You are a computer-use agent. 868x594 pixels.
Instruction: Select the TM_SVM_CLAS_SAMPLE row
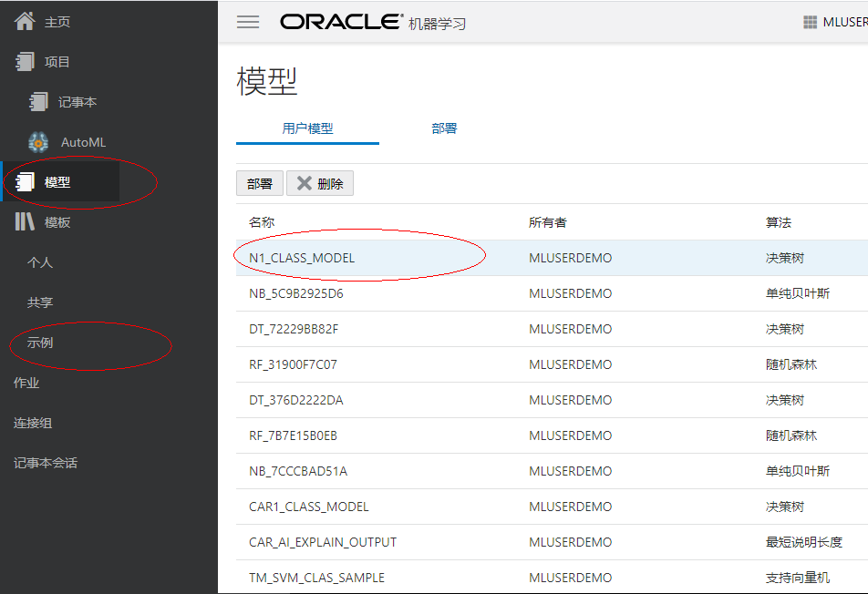(552, 578)
